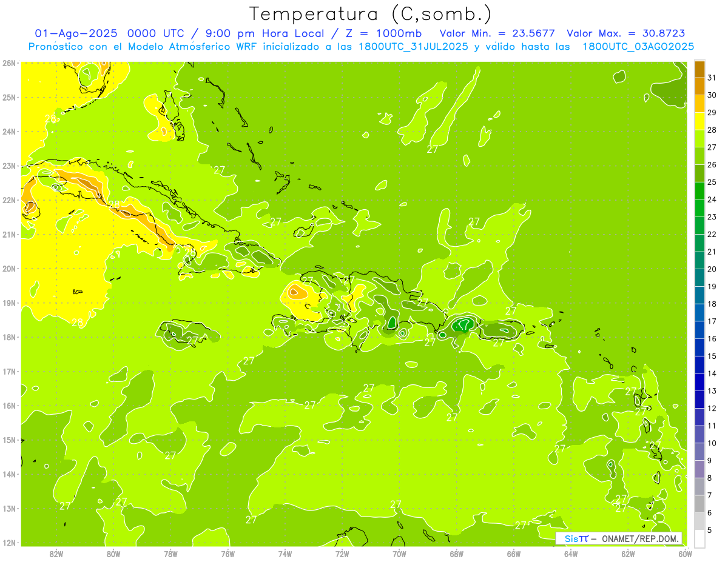Click the latitude axis label "20N"
This screenshot has height=562, width=728.
9,269
